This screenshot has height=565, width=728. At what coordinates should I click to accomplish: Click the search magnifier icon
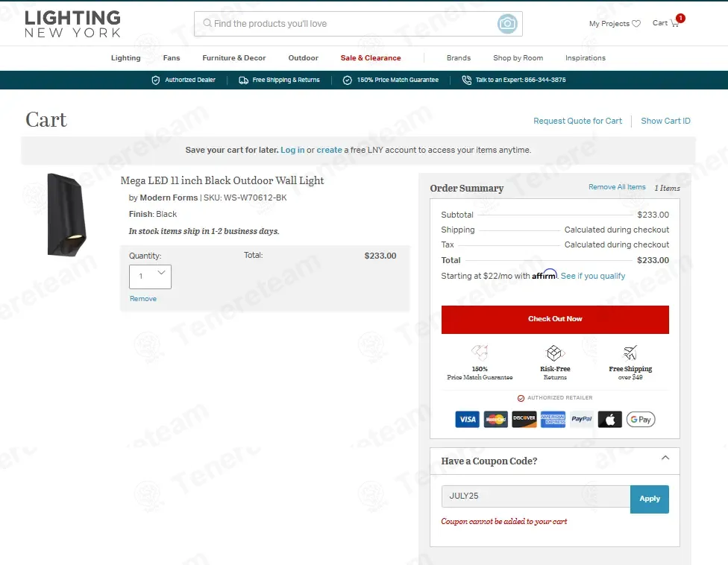coord(207,23)
